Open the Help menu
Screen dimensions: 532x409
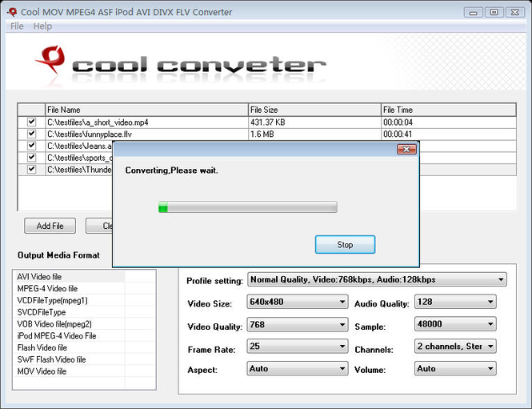(x=42, y=26)
